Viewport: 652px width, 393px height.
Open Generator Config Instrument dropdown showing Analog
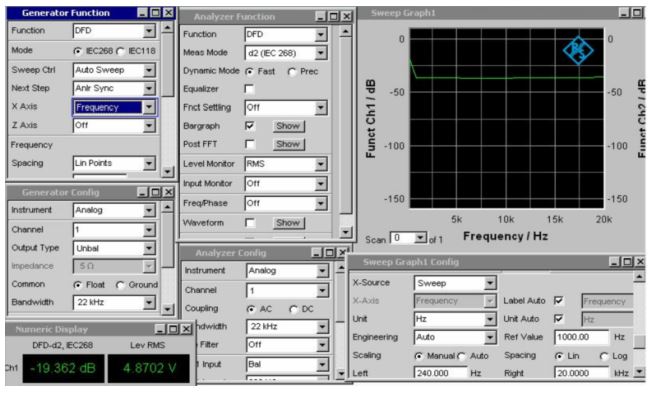click(114, 210)
